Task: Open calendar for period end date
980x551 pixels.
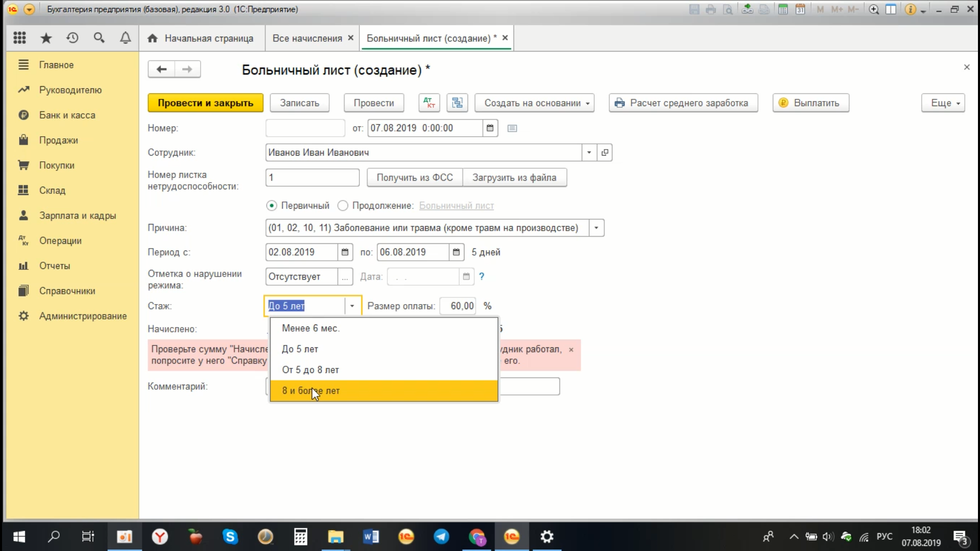Action: (x=456, y=252)
